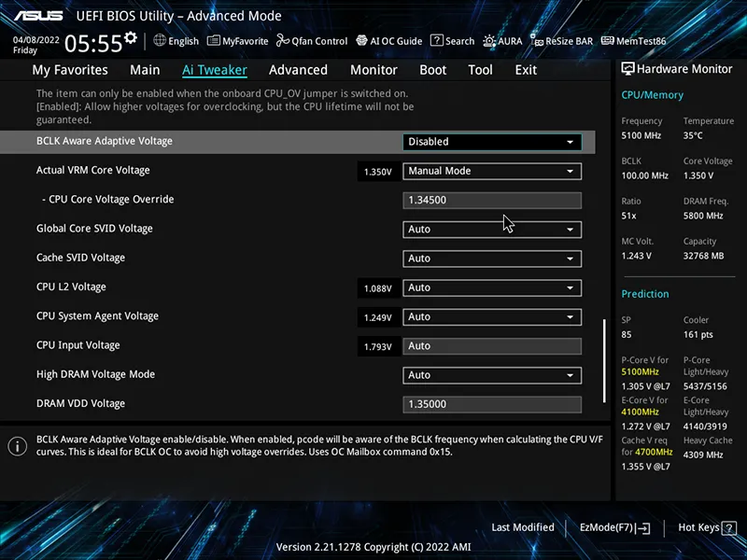This screenshot has width=747, height=560.
Task: Click the EzMode exit arrow icon
Action: pyautogui.click(x=642, y=528)
